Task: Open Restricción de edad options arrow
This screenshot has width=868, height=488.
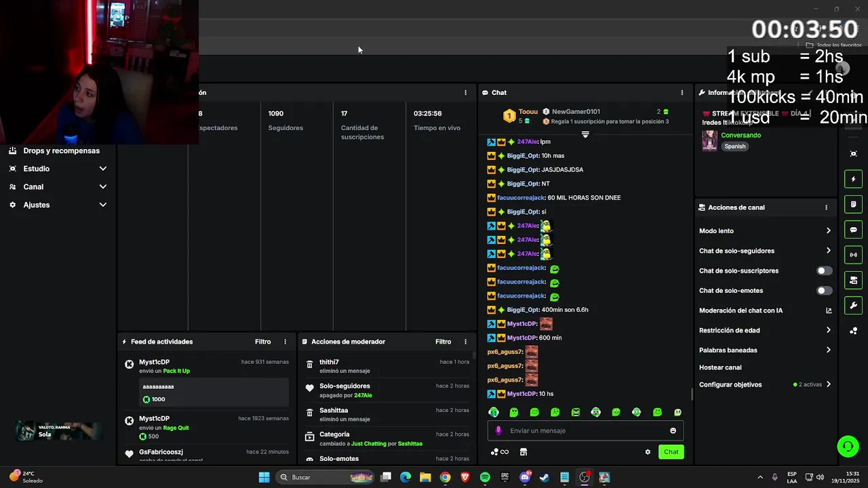Action: tap(828, 330)
